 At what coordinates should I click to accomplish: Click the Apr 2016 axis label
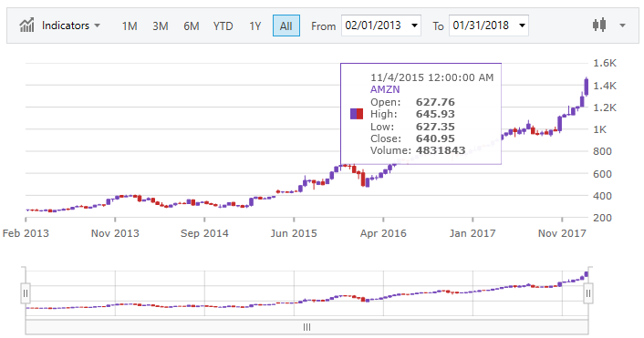[x=383, y=233]
